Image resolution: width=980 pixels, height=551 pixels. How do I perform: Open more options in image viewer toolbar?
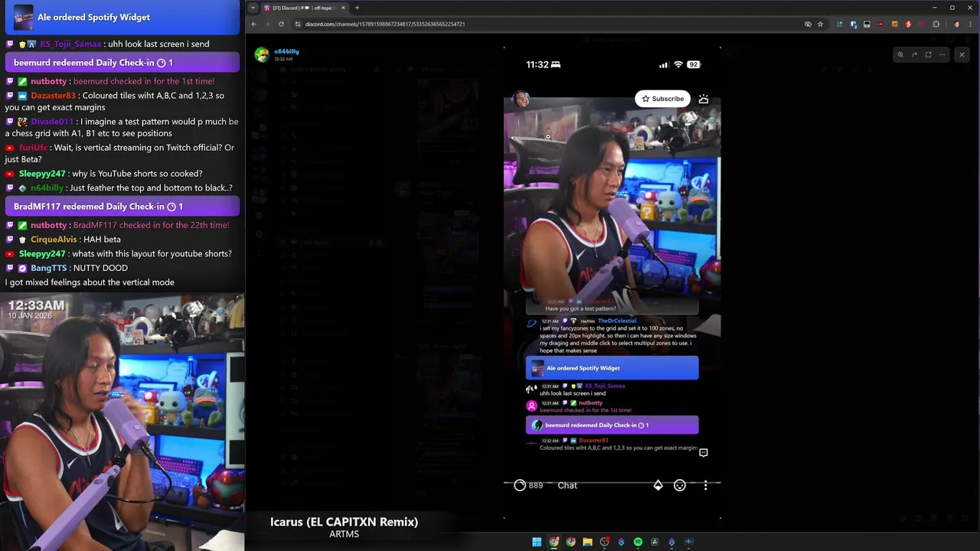[x=942, y=54]
